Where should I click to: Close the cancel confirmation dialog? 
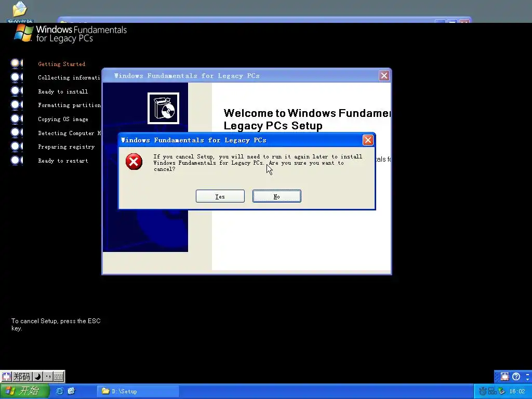pos(368,140)
